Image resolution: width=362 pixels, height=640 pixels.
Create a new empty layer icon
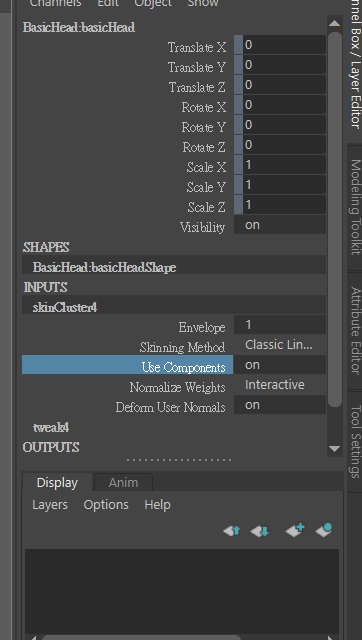click(295, 530)
